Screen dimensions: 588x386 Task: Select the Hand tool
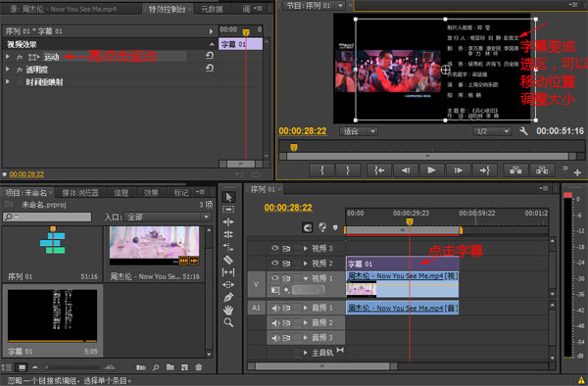[228, 310]
